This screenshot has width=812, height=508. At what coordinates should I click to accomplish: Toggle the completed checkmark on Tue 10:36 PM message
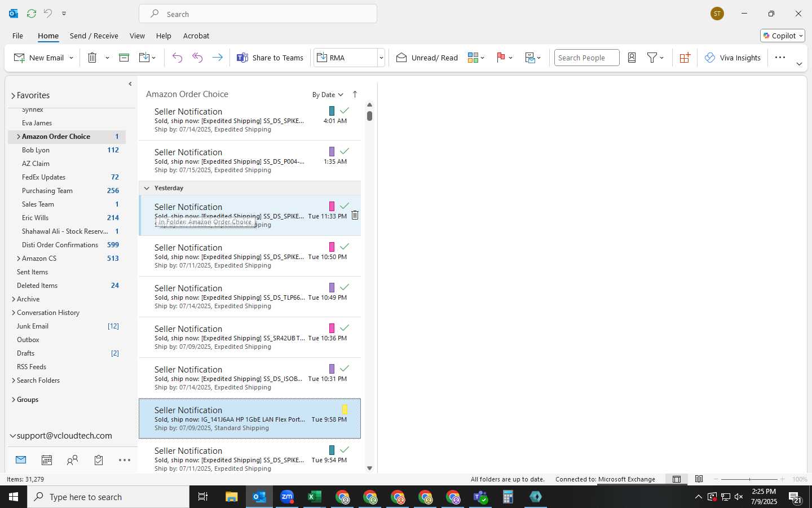click(345, 328)
